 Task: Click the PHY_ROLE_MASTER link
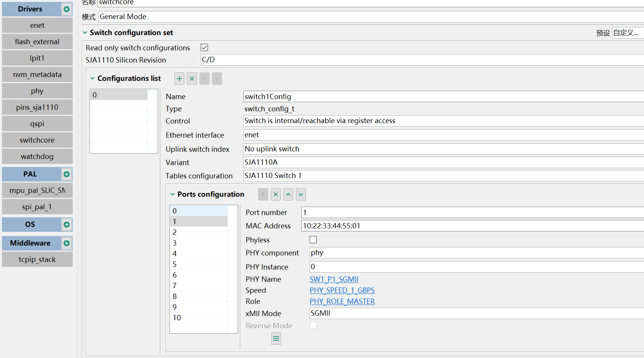[342, 301]
